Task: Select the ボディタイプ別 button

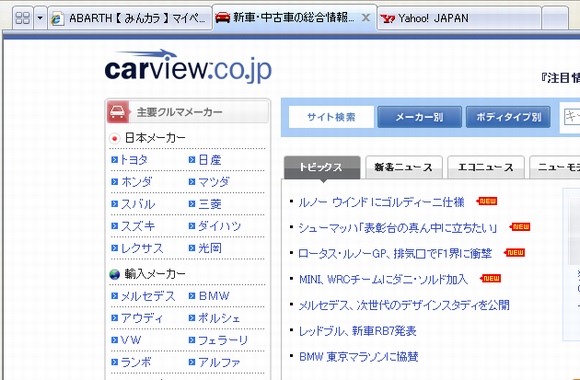Action: point(508,117)
